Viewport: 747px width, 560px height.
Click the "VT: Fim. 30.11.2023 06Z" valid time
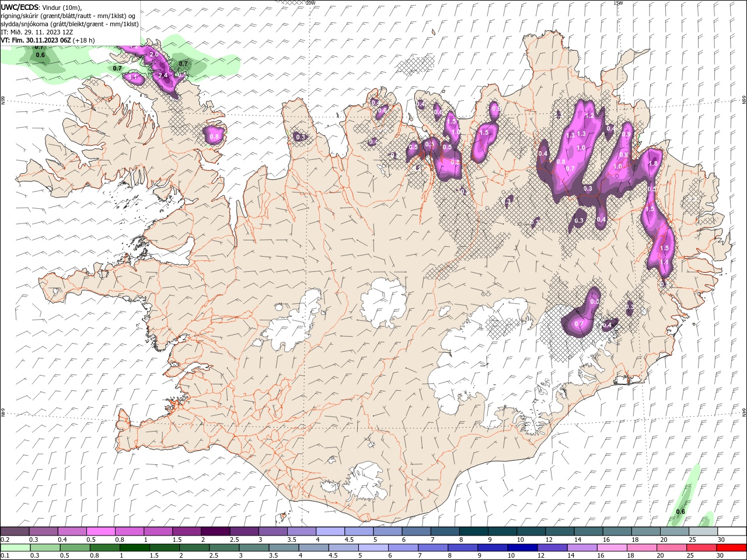[x=36, y=40]
